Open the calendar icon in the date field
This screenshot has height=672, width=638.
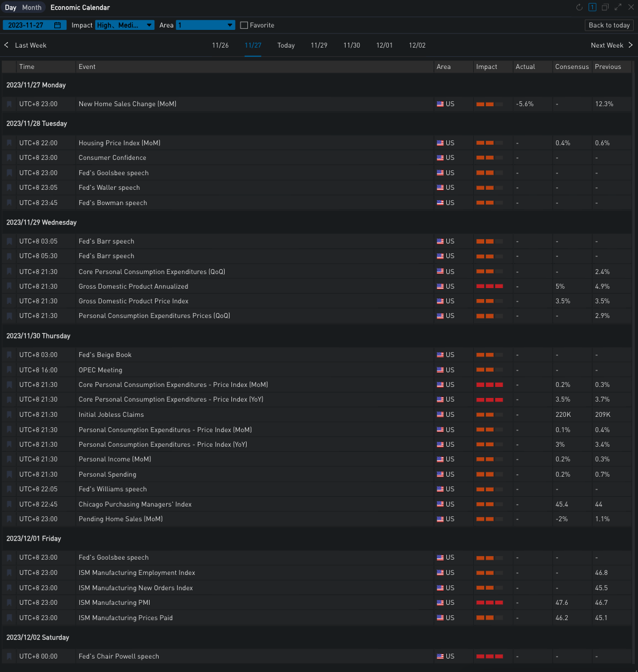pyautogui.click(x=57, y=25)
